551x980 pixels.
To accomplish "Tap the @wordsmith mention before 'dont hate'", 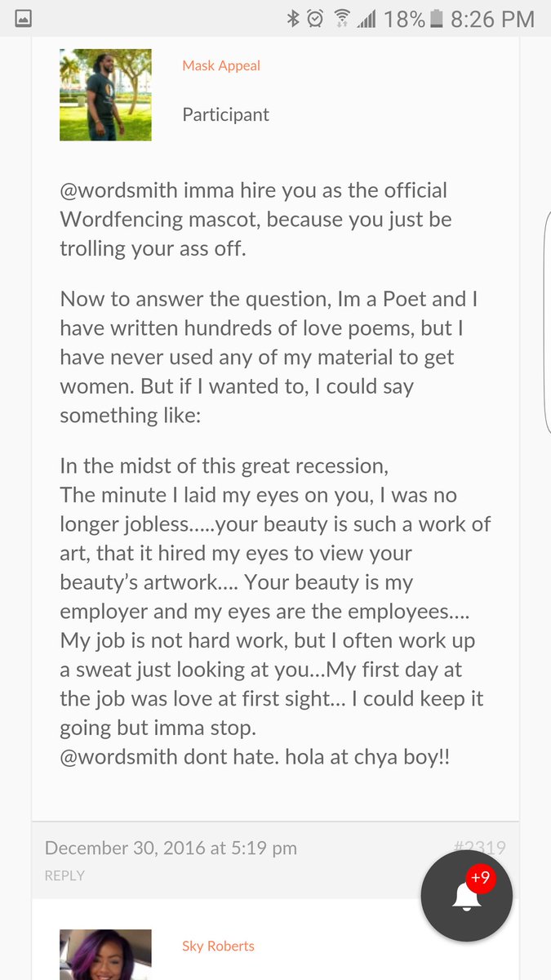I will (x=119, y=757).
